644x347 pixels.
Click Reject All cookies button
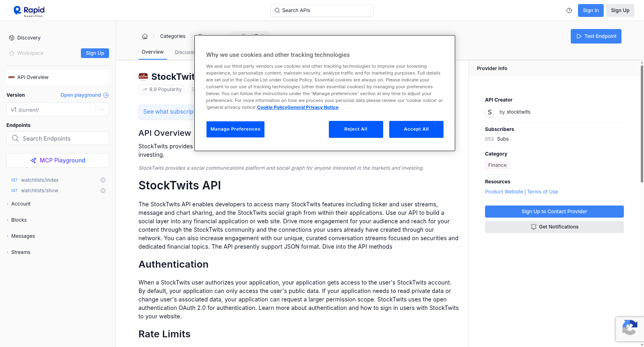356,129
